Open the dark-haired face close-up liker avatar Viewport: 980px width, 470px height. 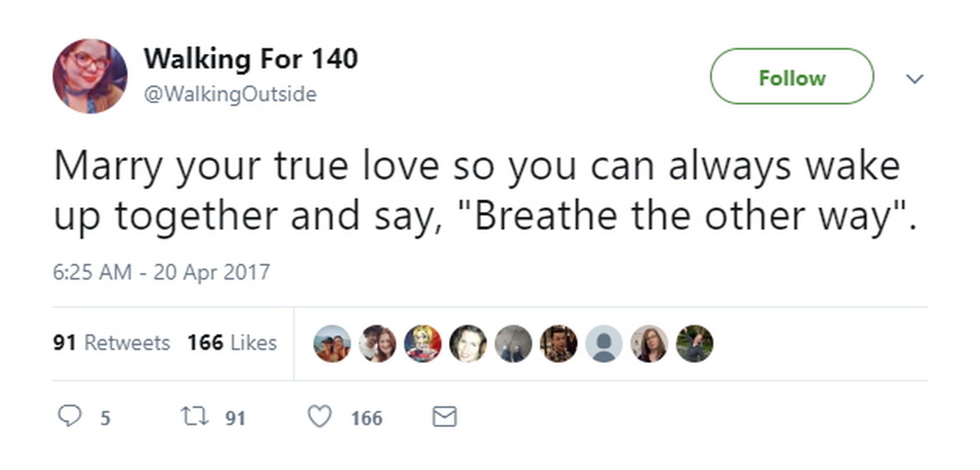coord(468,343)
